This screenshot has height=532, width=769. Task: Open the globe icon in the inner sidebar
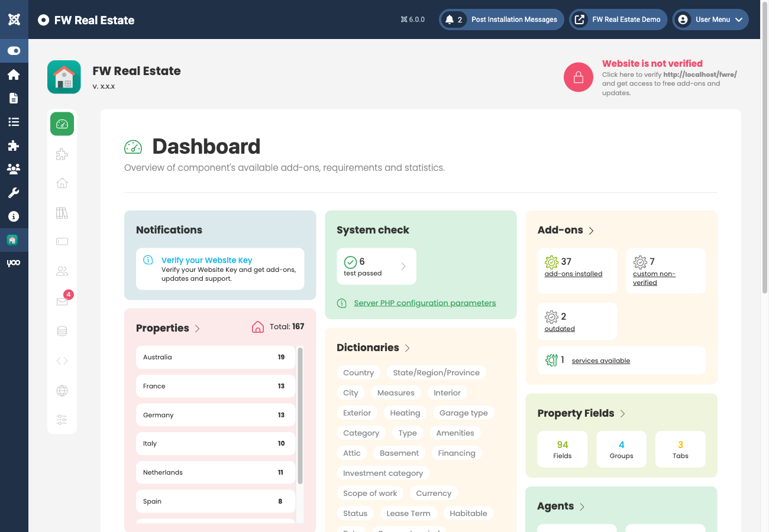62,390
